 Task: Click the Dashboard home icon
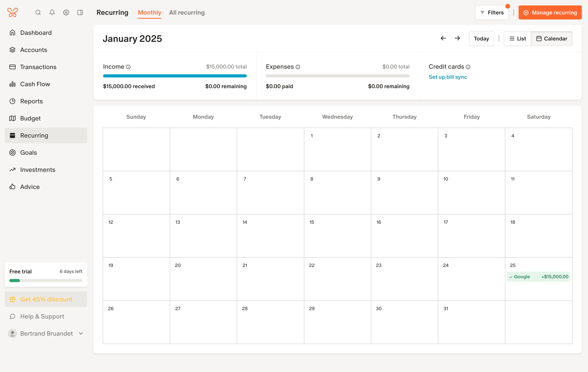point(12,33)
